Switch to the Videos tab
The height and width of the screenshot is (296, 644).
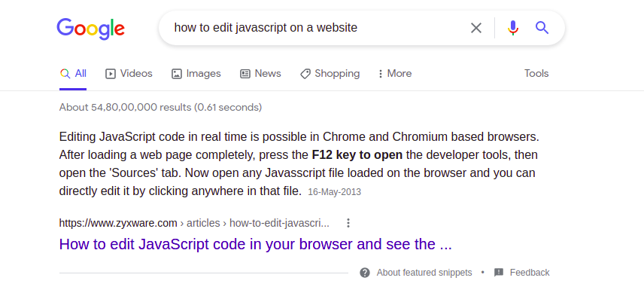click(x=129, y=74)
